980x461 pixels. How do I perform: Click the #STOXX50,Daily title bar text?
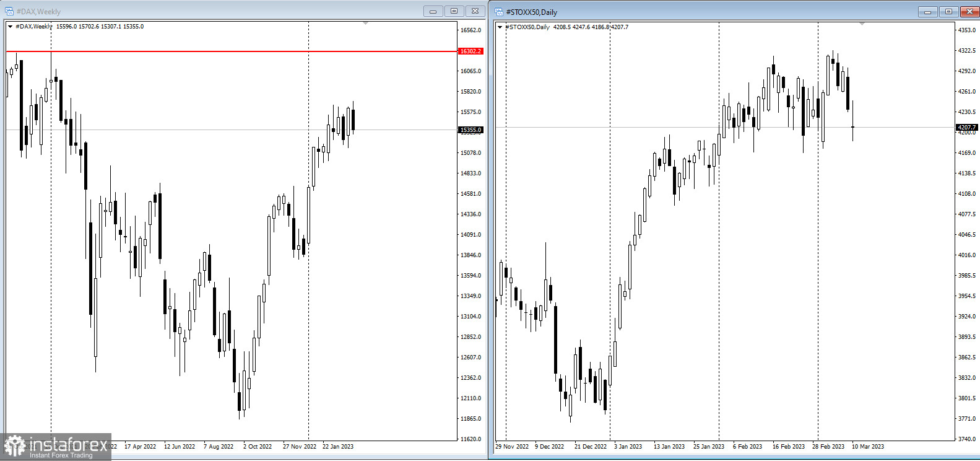pyautogui.click(x=532, y=12)
